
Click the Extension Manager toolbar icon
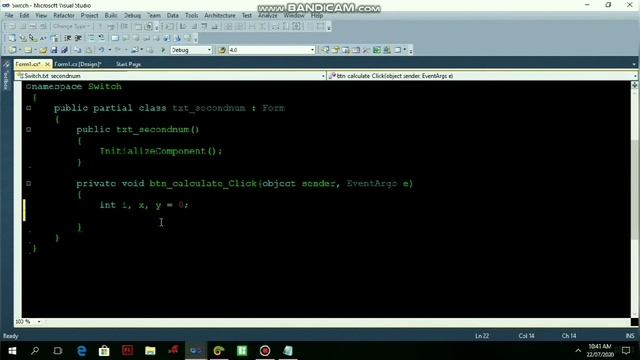387,50
